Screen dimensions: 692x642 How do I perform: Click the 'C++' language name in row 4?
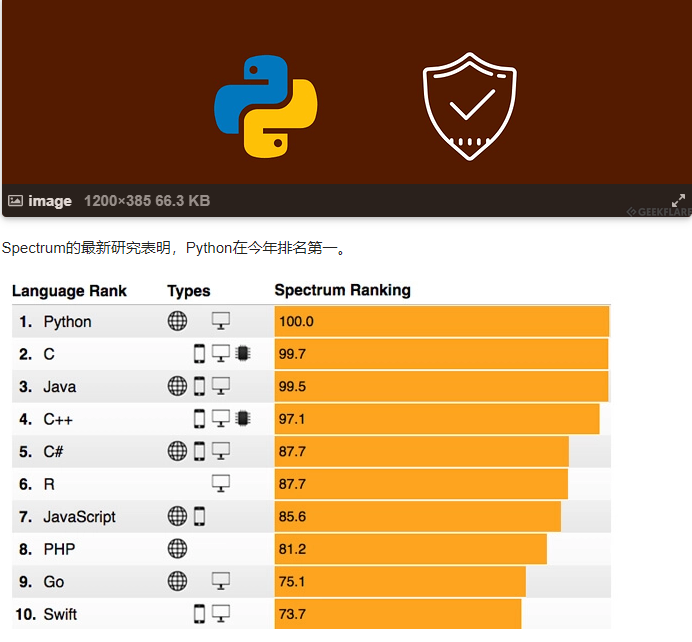(x=58, y=419)
